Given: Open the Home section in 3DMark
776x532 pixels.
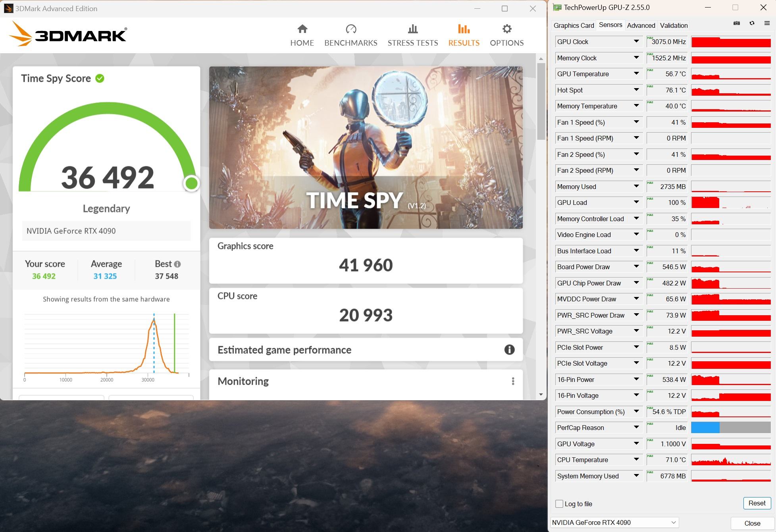Looking at the screenshot, I should pyautogui.click(x=302, y=35).
